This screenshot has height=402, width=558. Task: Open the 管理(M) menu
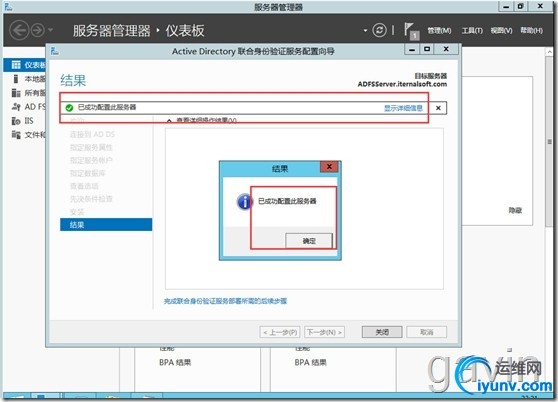point(439,31)
